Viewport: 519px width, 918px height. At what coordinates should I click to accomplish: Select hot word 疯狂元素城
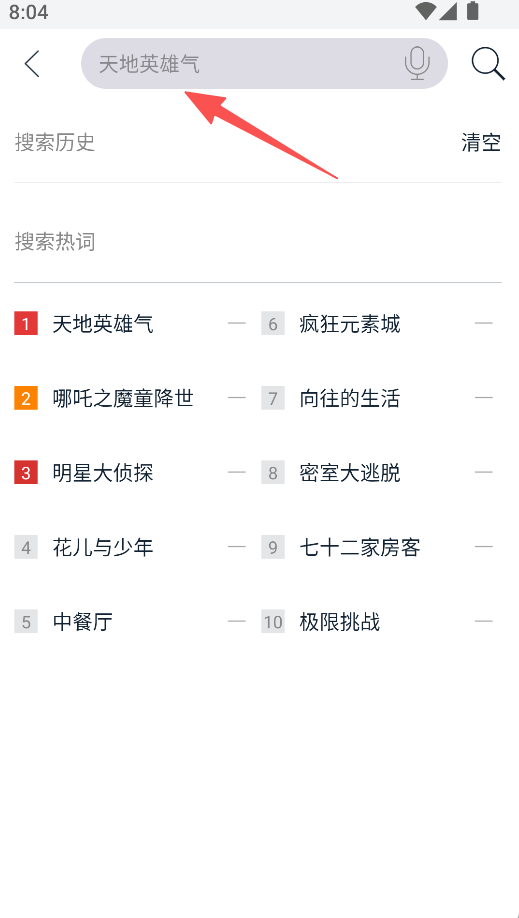[350, 323]
